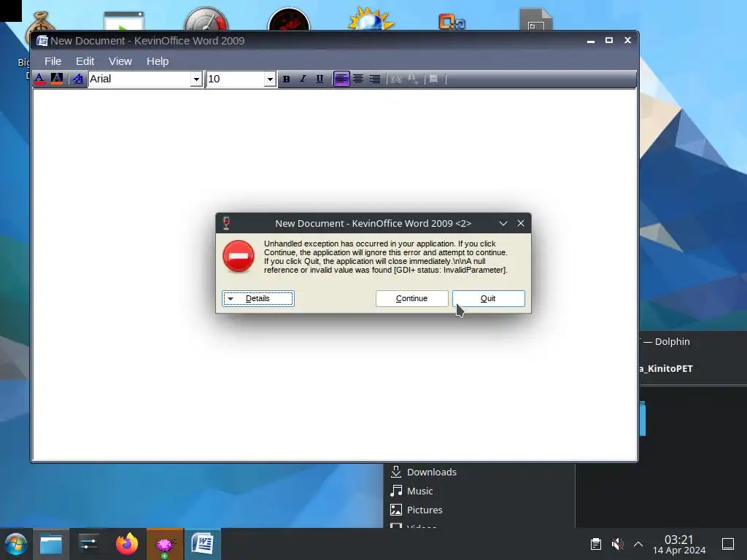Maximize the KevinOffice Word window
Screen dimensions: 747x560
pyautogui.click(x=609, y=41)
